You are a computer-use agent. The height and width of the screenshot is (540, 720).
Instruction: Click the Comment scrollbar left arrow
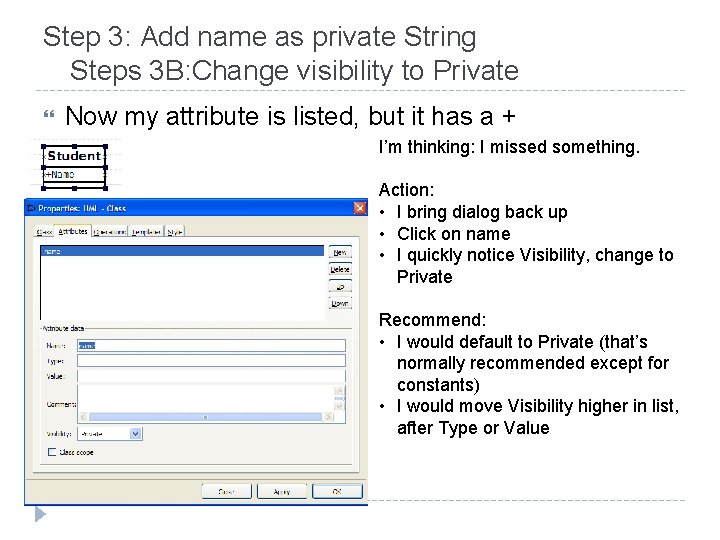click(83, 417)
